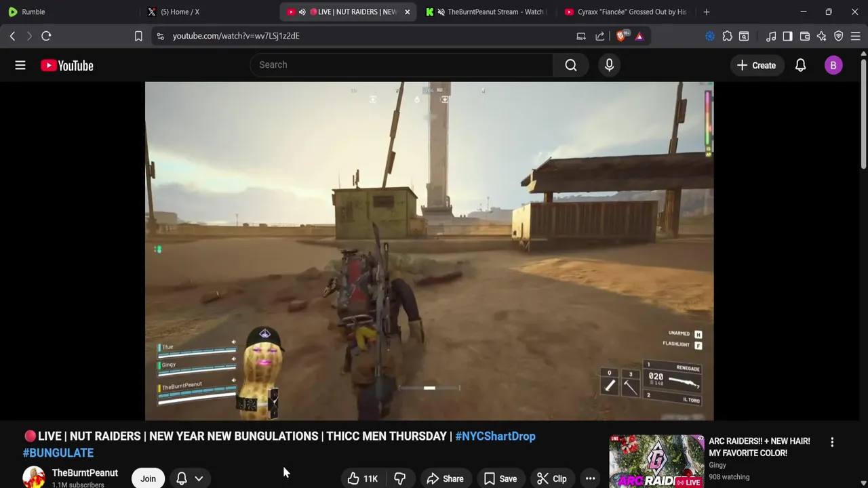This screenshot has width=868, height=488.
Task: Open the notifications bell in YouTube header
Action: 800,65
